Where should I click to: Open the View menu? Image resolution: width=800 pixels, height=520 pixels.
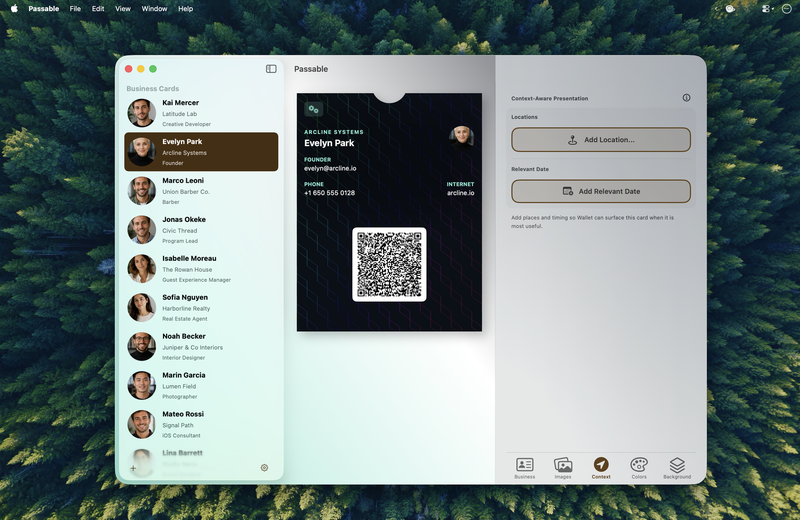tap(123, 9)
